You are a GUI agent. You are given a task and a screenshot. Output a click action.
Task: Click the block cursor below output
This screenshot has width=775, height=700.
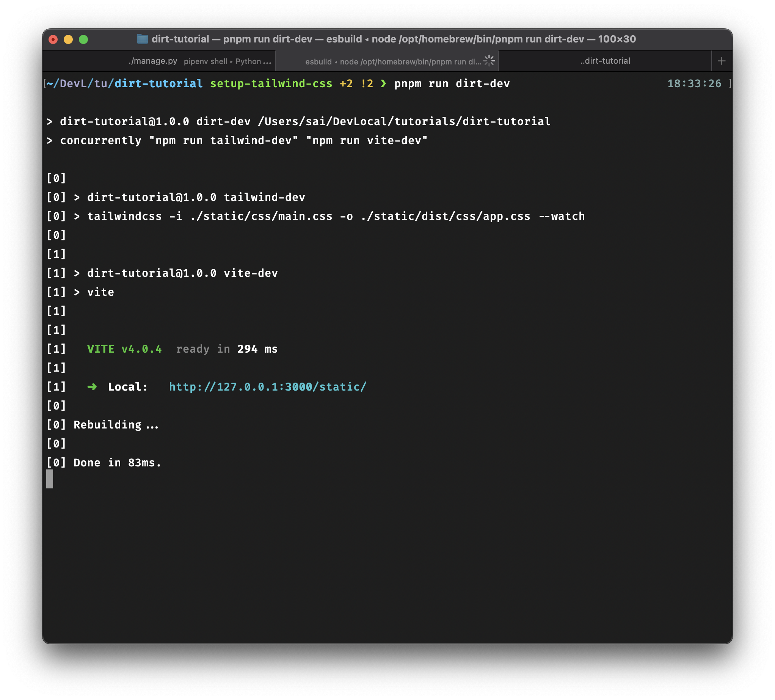tap(50, 479)
